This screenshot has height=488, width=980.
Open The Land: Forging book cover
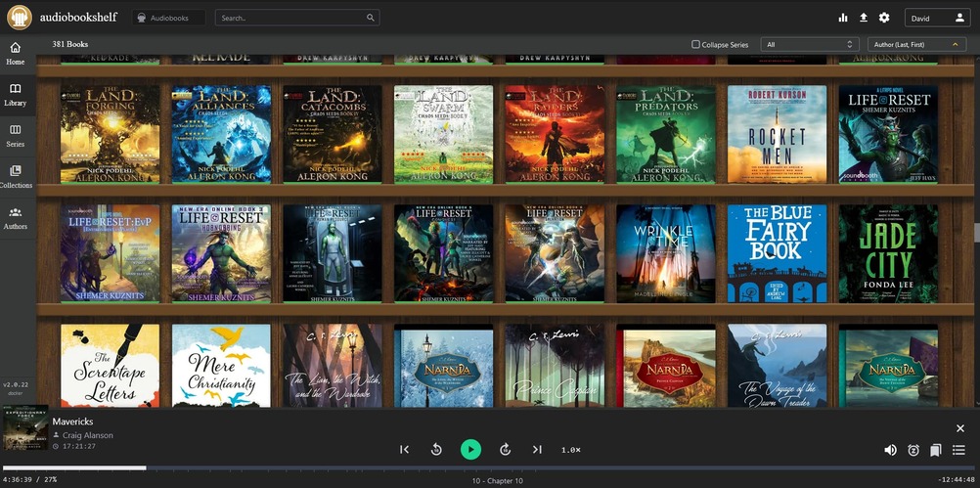110,134
